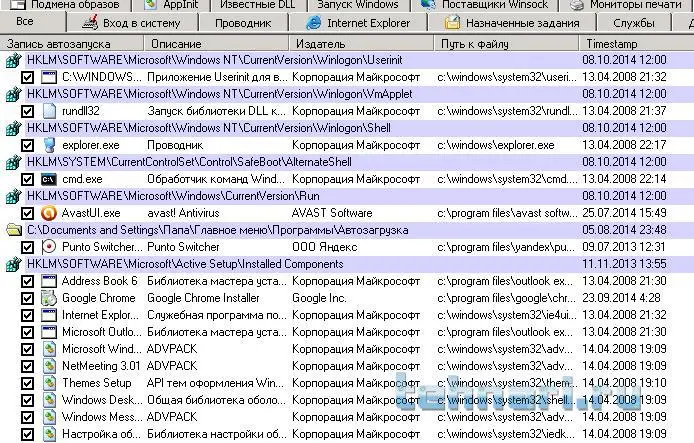Click the registry icon of Winlogon\Shell key
The height and width of the screenshot is (443, 694).
coord(13,128)
